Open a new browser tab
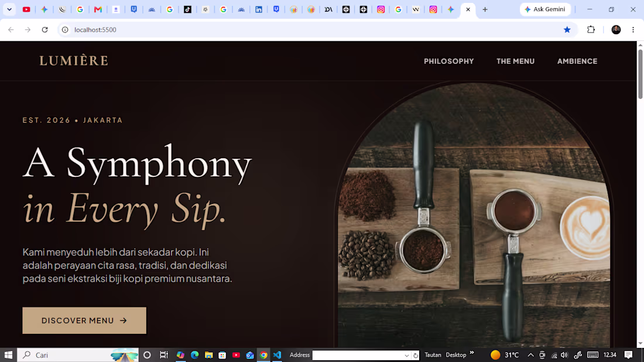This screenshot has width=644, height=362. pos(485,9)
